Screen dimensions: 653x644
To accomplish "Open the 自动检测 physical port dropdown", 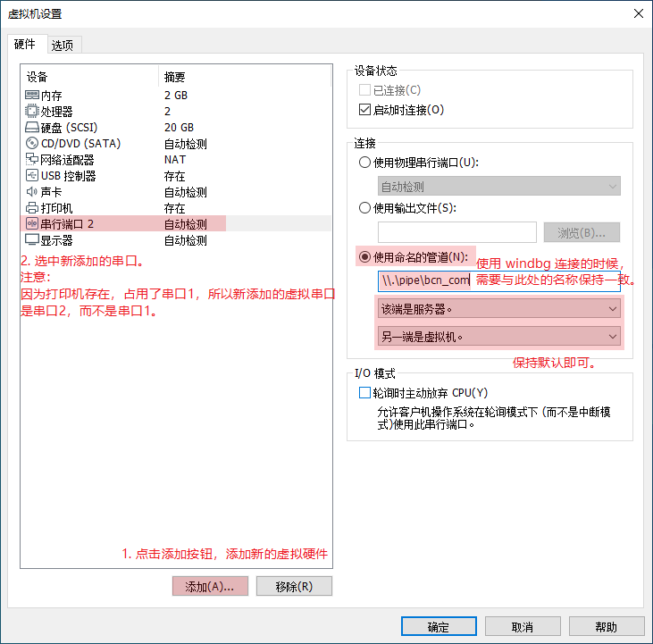I will coord(499,186).
